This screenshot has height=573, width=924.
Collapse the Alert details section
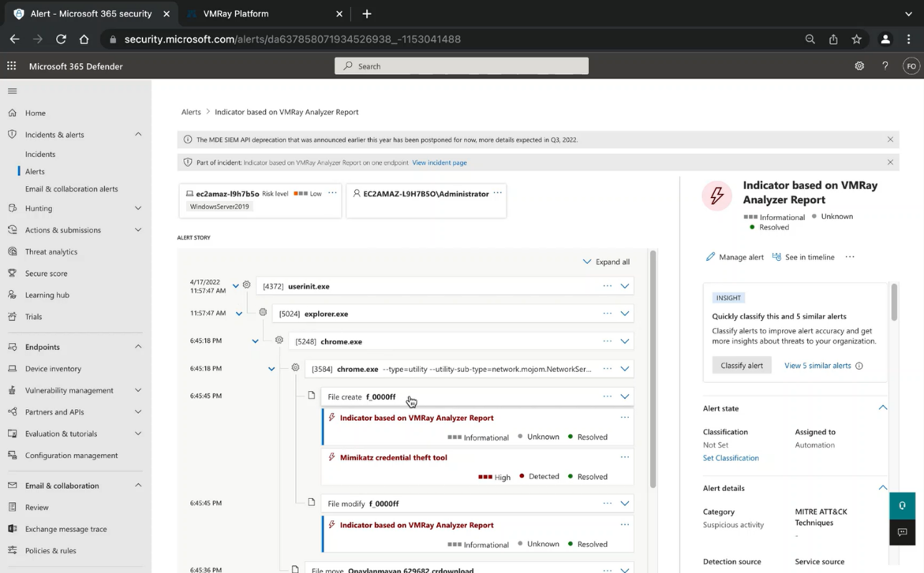click(882, 488)
